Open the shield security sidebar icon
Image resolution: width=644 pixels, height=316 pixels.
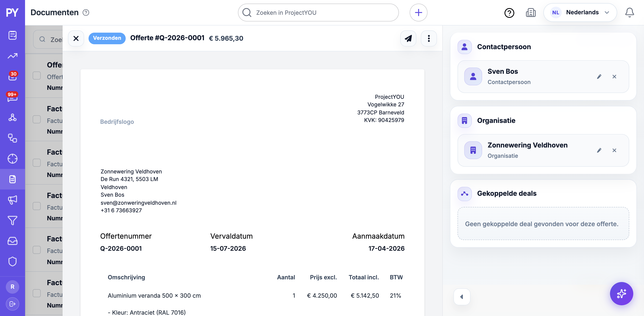[13, 261]
